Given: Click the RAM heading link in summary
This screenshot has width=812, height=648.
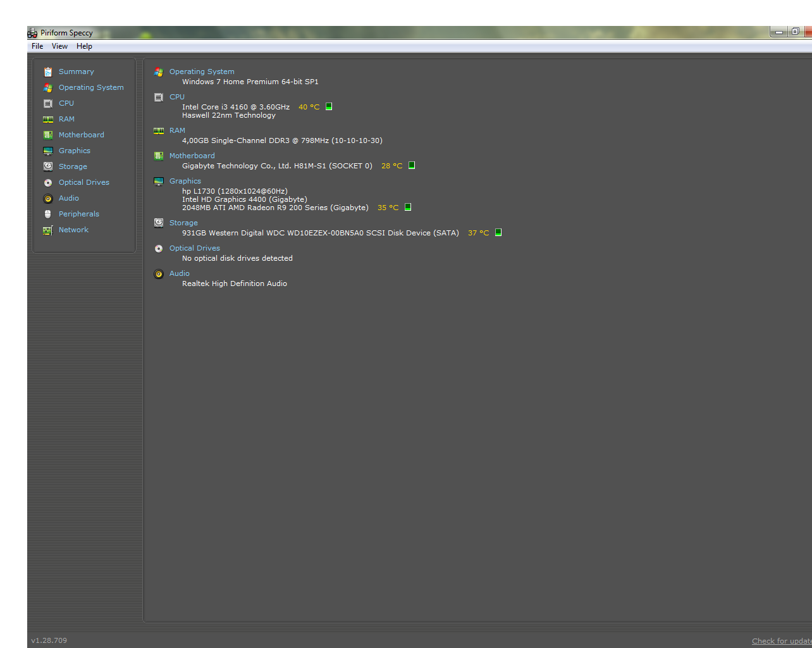Looking at the screenshot, I should click(177, 130).
